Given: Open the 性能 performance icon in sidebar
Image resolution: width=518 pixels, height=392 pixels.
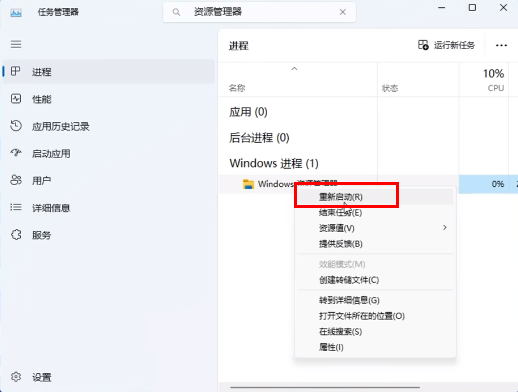Looking at the screenshot, I should 16,99.
